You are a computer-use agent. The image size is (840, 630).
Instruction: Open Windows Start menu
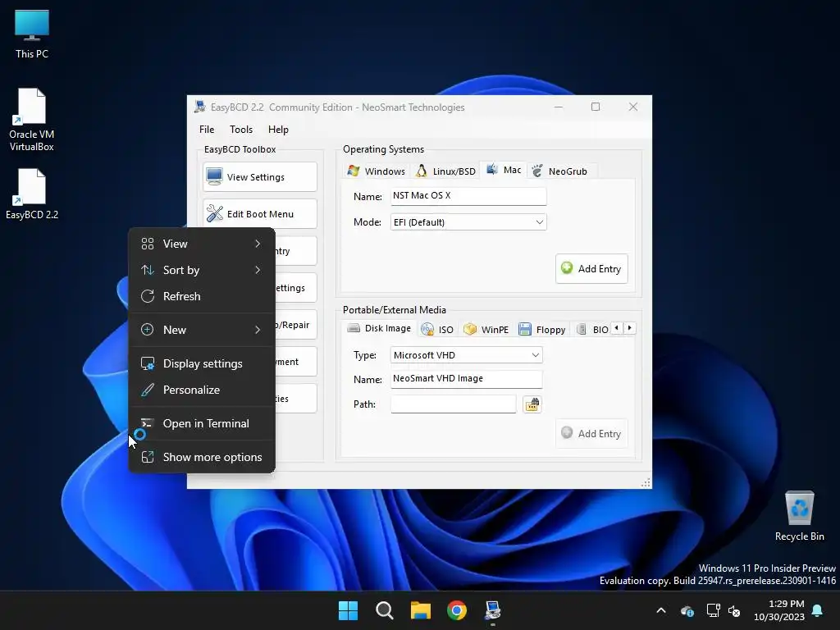pyautogui.click(x=348, y=610)
